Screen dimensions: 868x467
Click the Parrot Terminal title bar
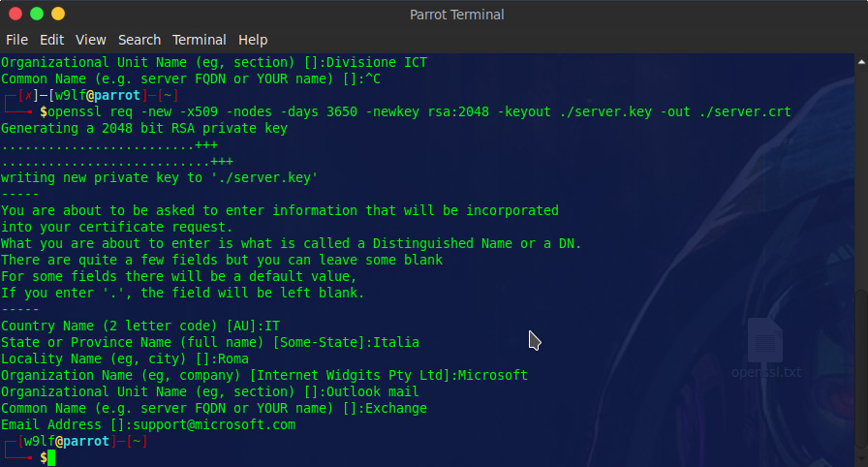click(x=456, y=15)
